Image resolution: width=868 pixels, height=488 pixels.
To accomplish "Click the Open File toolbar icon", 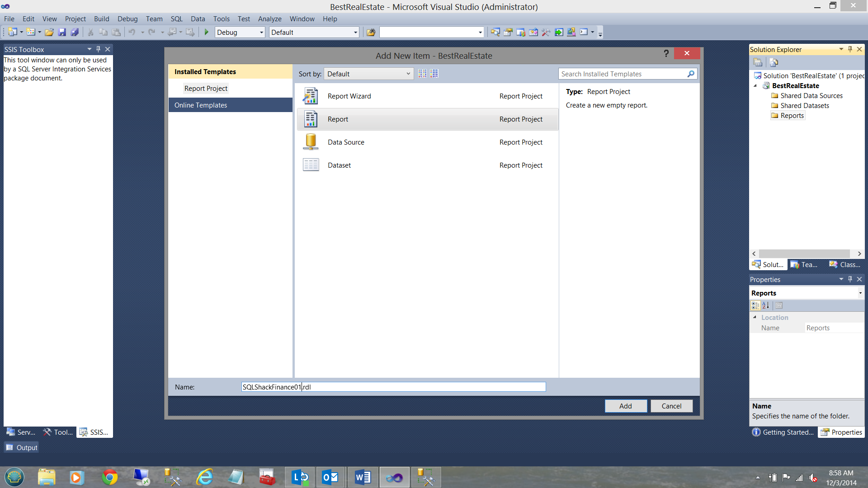I will [x=49, y=32].
